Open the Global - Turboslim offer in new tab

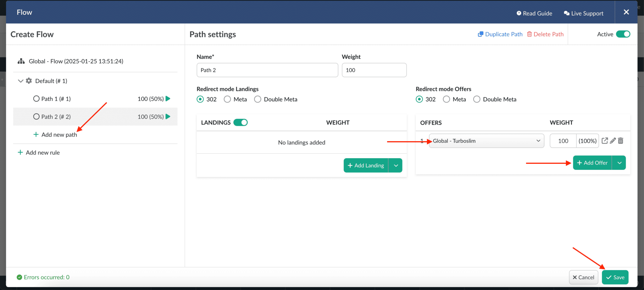pos(605,141)
